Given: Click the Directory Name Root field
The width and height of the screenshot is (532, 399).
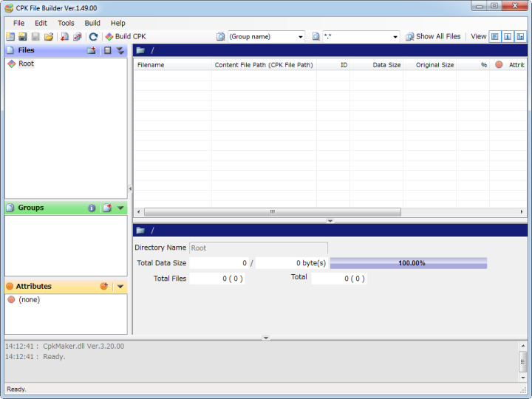Looking at the screenshot, I should [x=259, y=248].
